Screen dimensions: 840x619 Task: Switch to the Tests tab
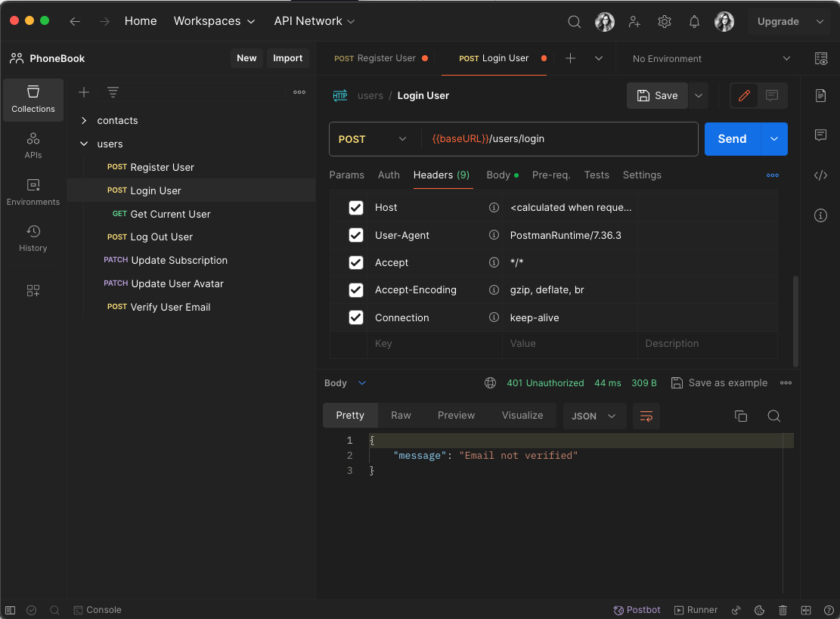(597, 175)
